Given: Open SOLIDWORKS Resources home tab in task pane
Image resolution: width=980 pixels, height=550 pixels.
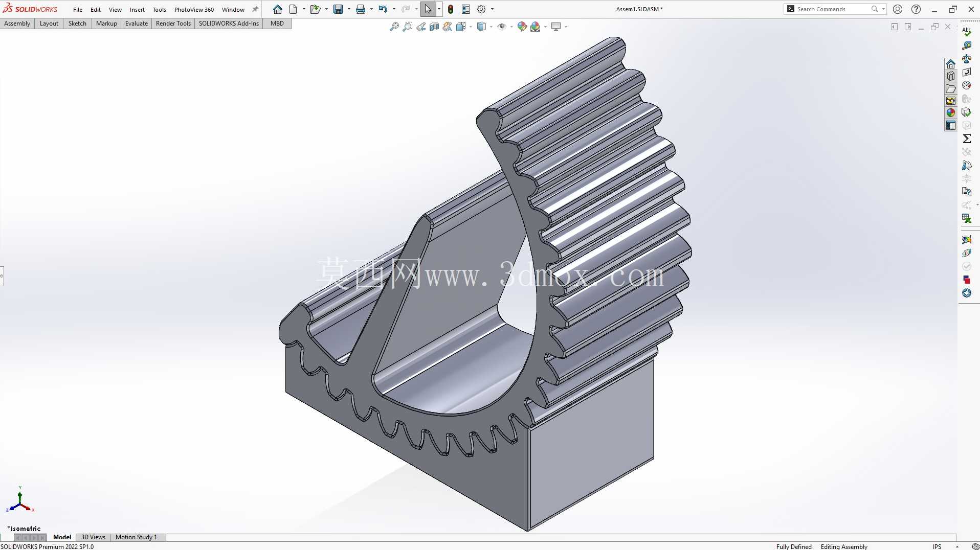Looking at the screenshot, I should tap(951, 64).
